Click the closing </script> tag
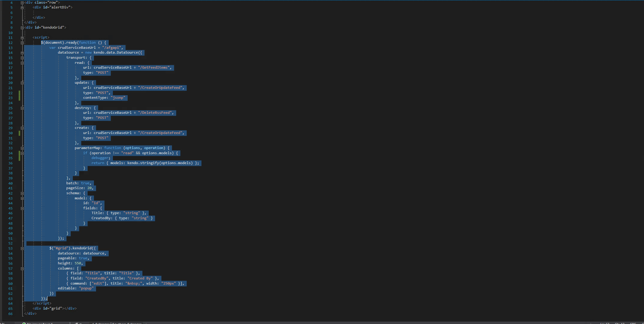The height and width of the screenshot is (324, 644). click(x=42, y=303)
